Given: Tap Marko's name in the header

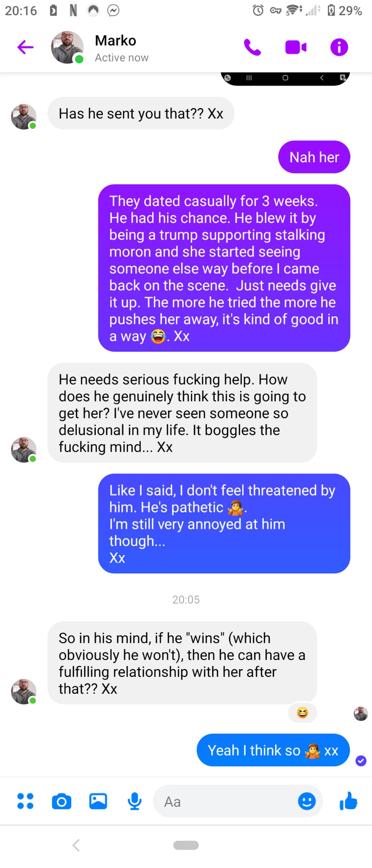Looking at the screenshot, I should 115,41.
